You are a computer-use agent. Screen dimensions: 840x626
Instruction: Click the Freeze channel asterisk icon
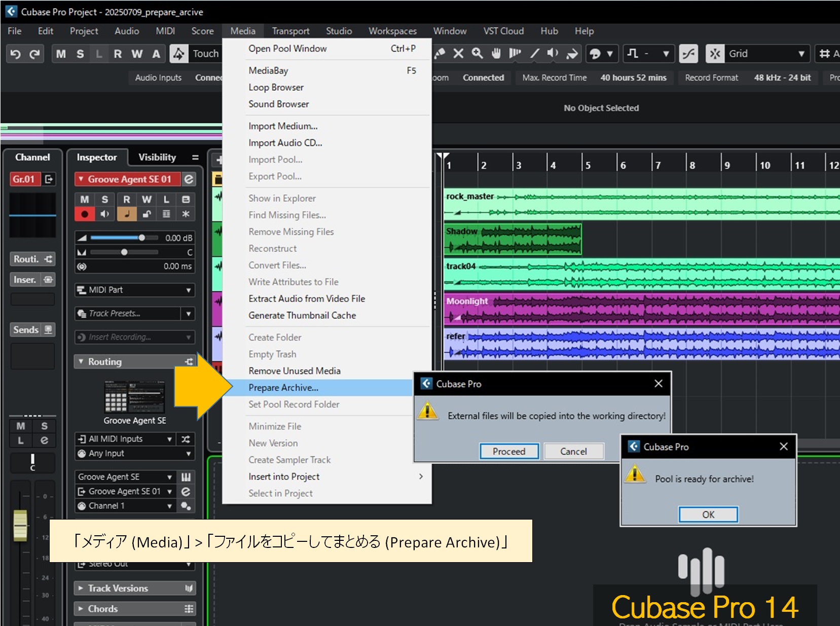point(186,214)
